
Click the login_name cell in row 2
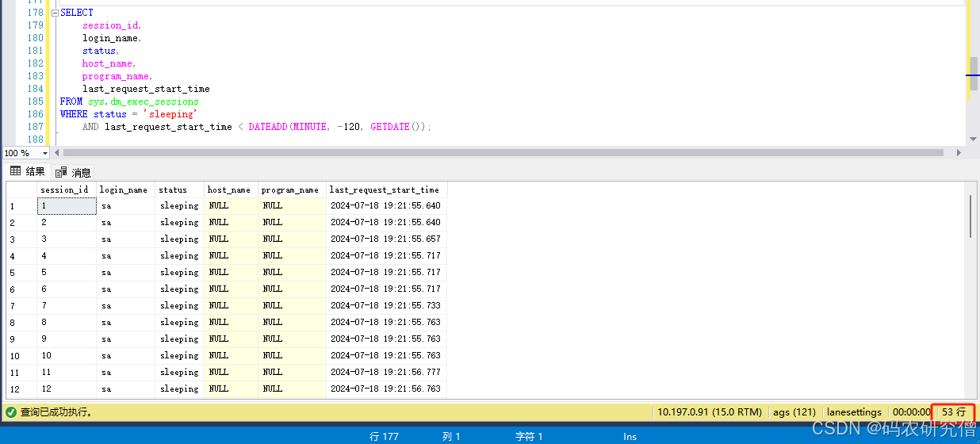tap(125, 223)
